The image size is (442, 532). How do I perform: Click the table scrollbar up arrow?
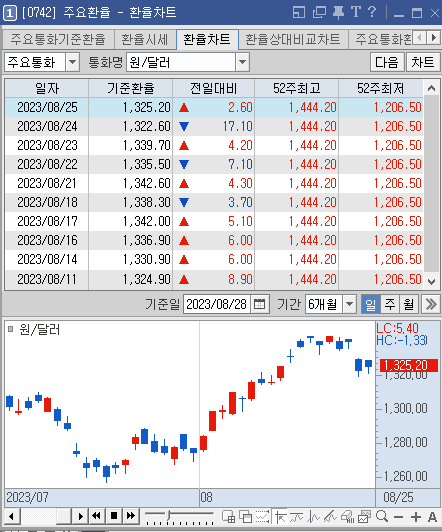tap(431, 89)
